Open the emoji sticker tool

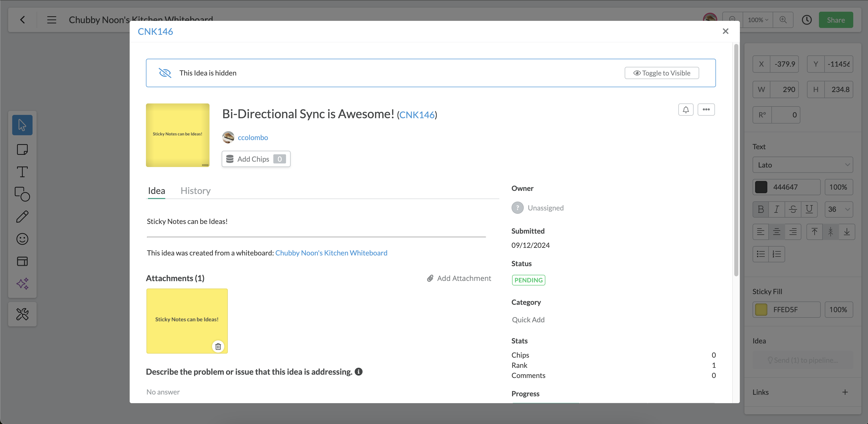click(22, 239)
